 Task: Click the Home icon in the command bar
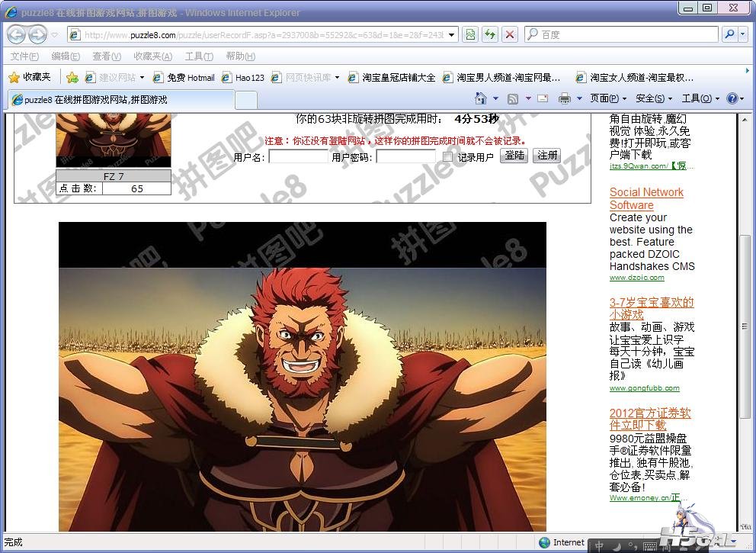click(481, 98)
